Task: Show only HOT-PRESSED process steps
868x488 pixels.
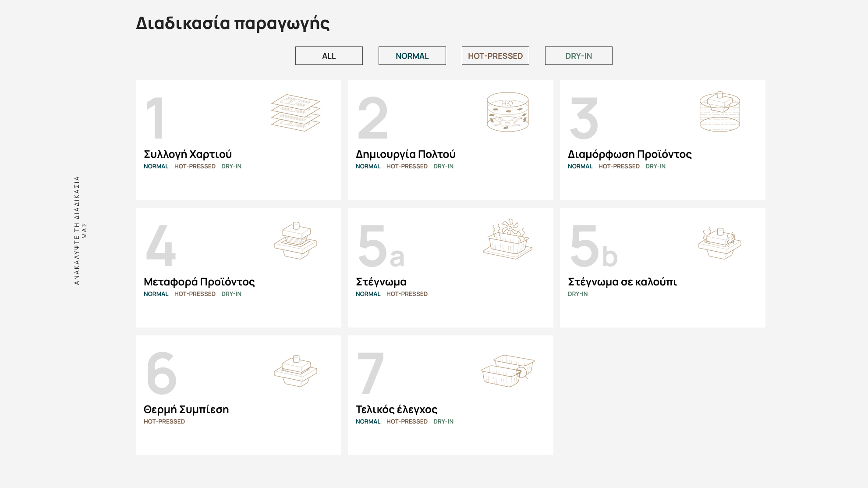Action: click(496, 56)
